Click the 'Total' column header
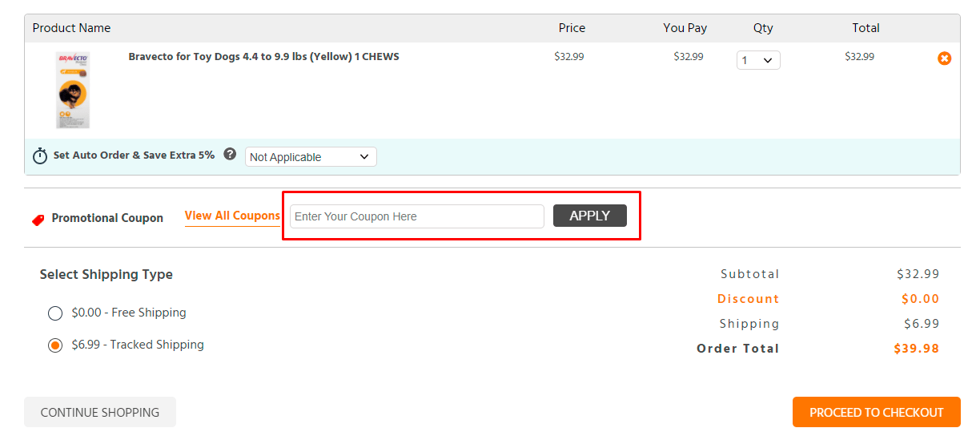The image size is (980, 436). coord(866,28)
